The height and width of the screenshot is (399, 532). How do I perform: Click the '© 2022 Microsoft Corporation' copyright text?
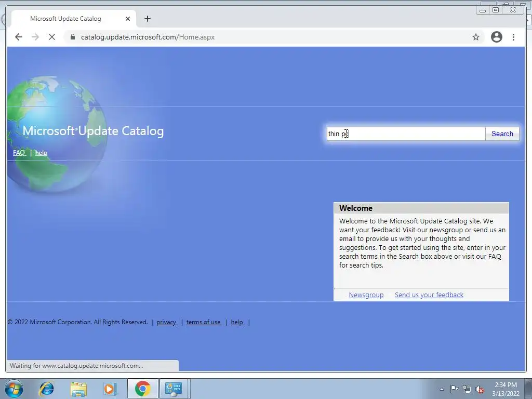pos(78,322)
